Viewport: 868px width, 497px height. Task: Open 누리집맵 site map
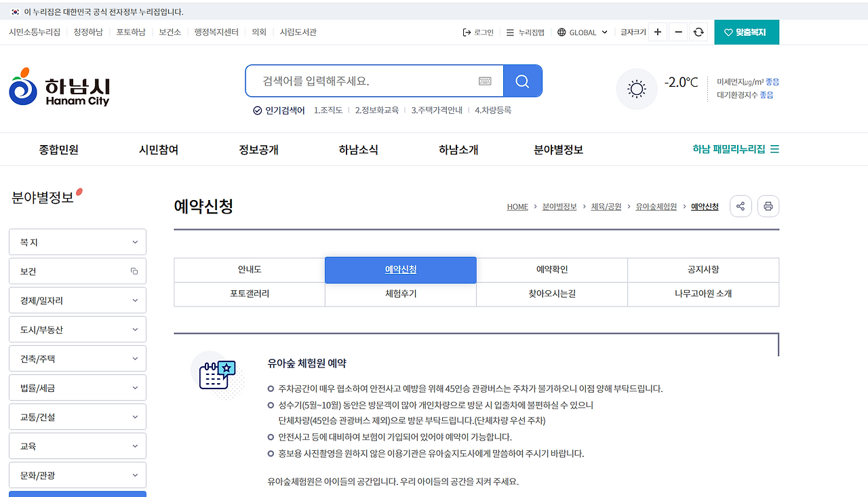[x=526, y=32]
